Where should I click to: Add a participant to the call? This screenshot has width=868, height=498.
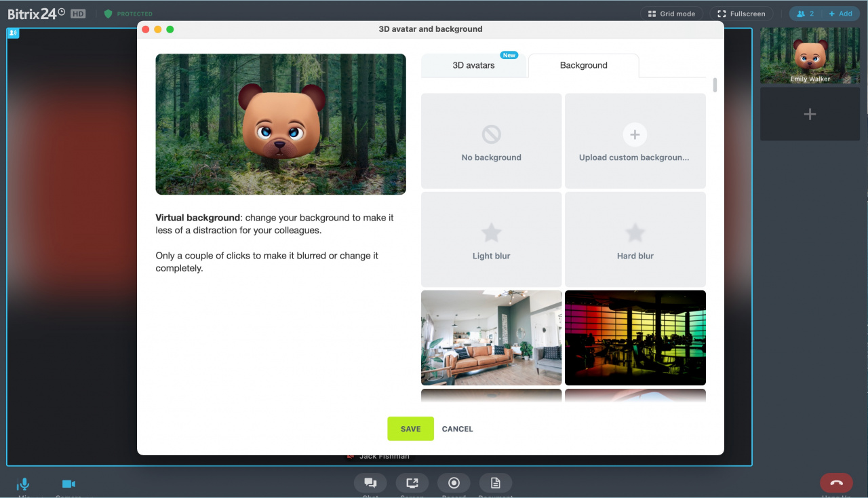tap(841, 14)
